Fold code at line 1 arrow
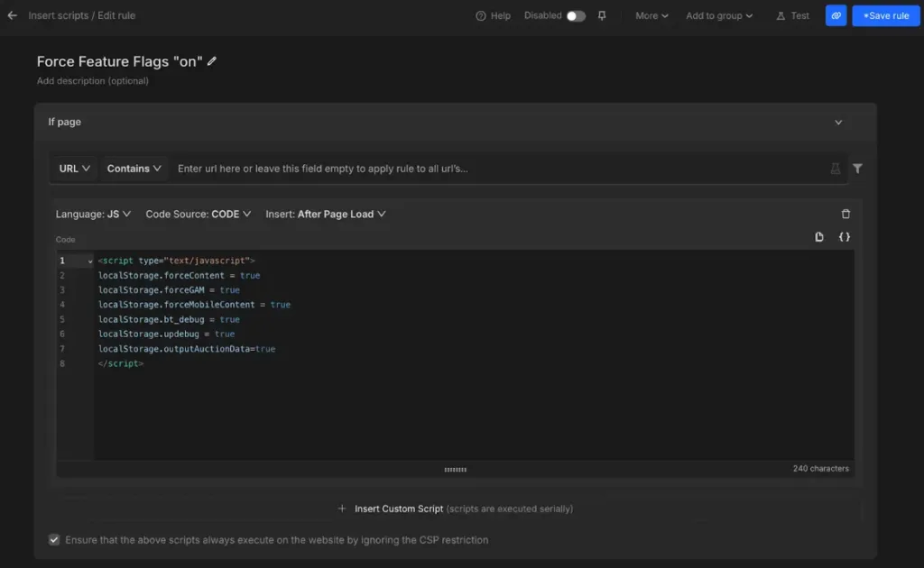The width and height of the screenshot is (924, 568). [90, 261]
